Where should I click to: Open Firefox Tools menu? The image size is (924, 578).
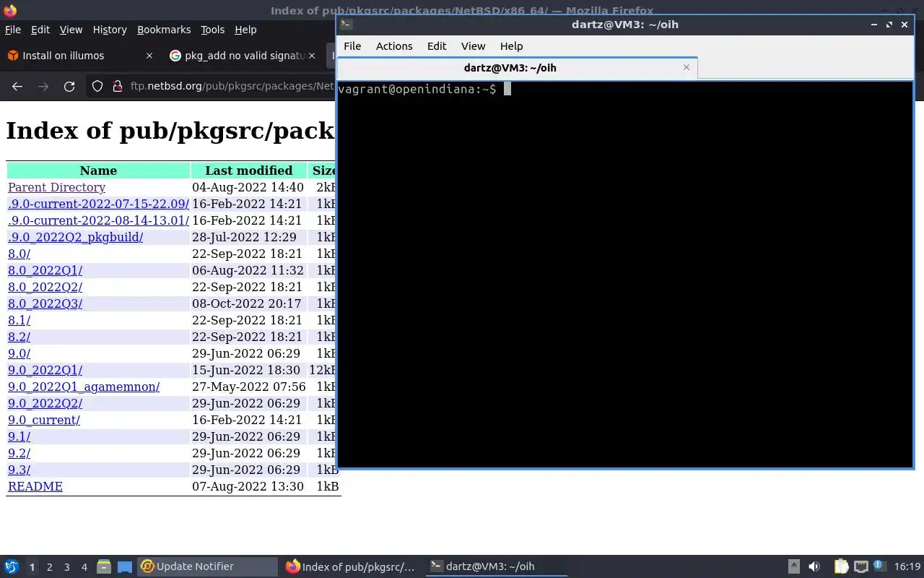[212, 30]
